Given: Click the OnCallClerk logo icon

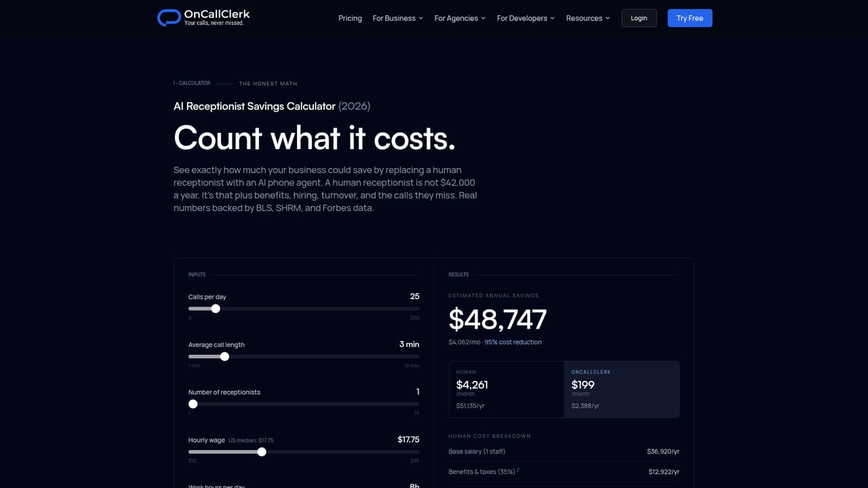Looking at the screenshot, I should [x=169, y=18].
